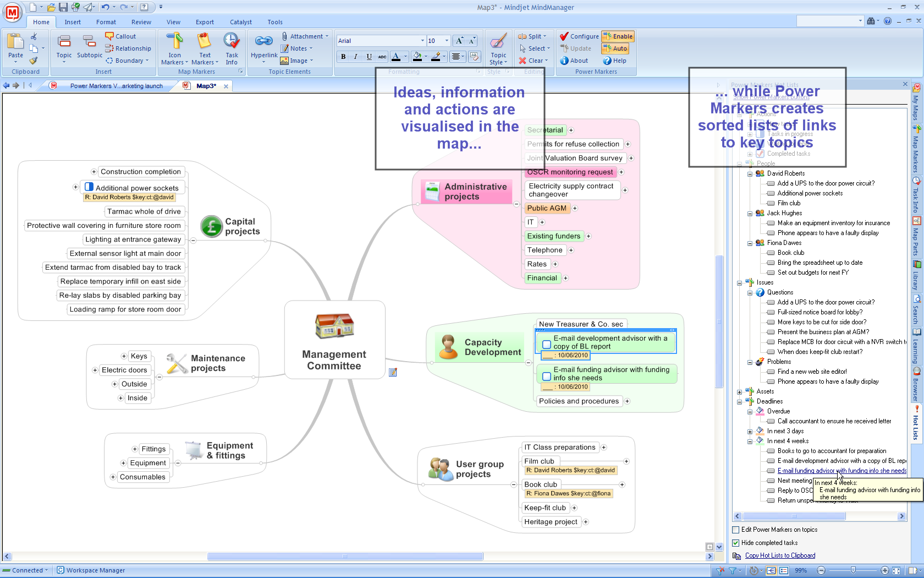The width and height of the screenshot is (924, 578).
Task: Click Copy Hot Lists to Clipboard link
Action: (780, 555)
